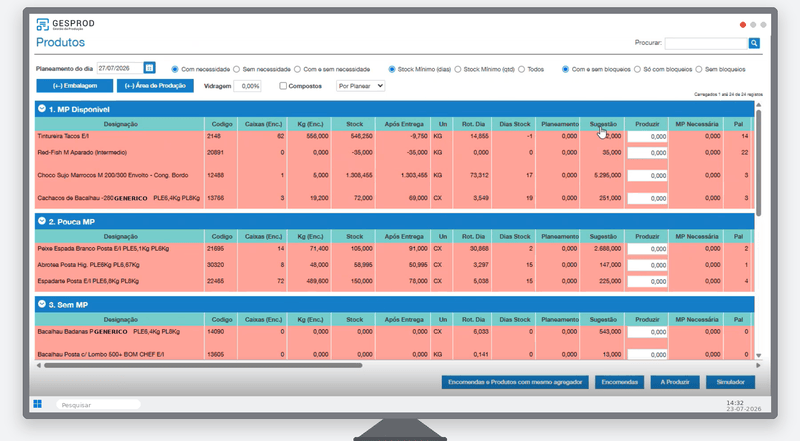The image size is (800, 441).
Task: Open the Windows Start menu icon
Action: click(37, 404)
